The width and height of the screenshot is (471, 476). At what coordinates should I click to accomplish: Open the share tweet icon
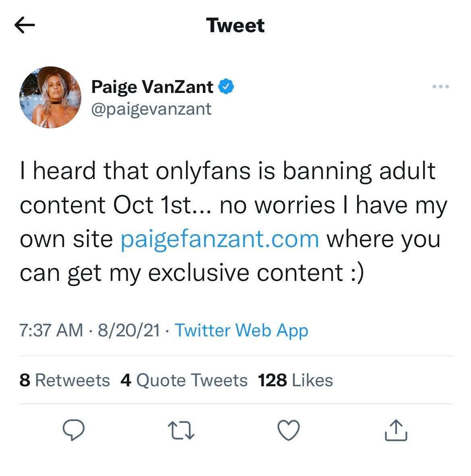[x=396, y=430]
